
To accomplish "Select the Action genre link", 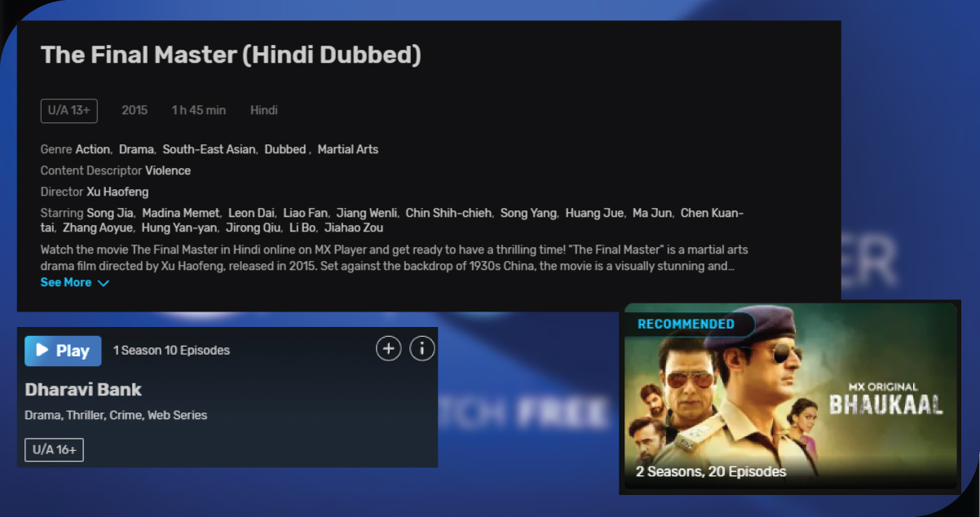I will point(92,149).
